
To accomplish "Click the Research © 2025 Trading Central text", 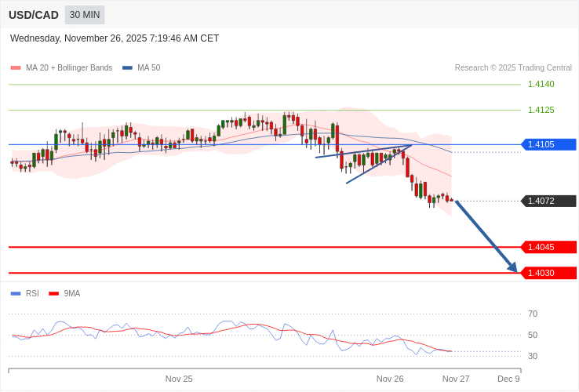I will [x=513, y=68].
